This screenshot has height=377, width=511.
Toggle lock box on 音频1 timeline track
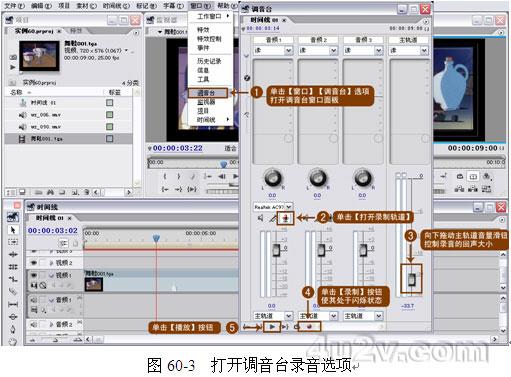43,300
